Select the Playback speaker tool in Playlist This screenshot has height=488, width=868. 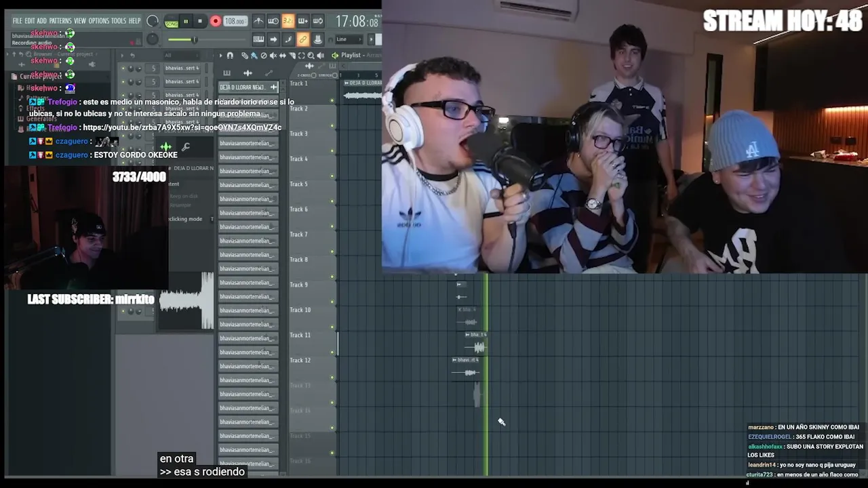point(320,55)
